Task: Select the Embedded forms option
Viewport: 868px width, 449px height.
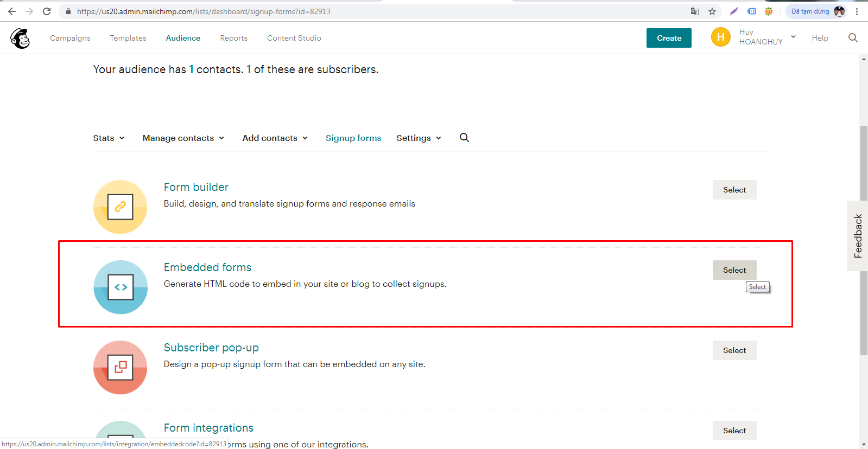Action: [734, 270]
